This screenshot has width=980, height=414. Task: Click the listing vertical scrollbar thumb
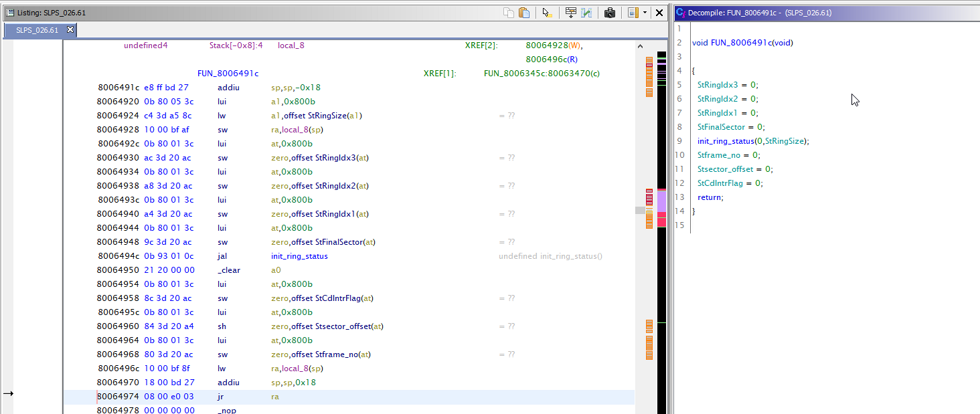(x=640, y=210)
